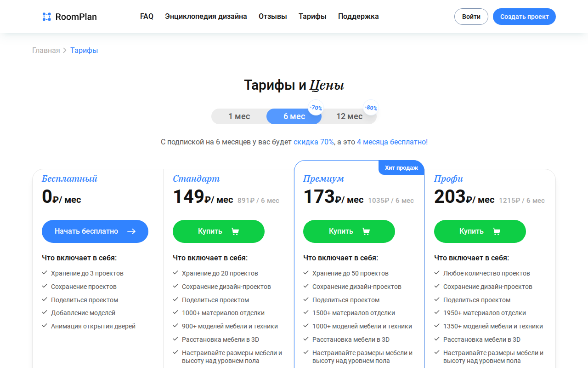Open Тарифы in the top navigation
The width and height of the screenshot is (588, 368).
(312, 17)
